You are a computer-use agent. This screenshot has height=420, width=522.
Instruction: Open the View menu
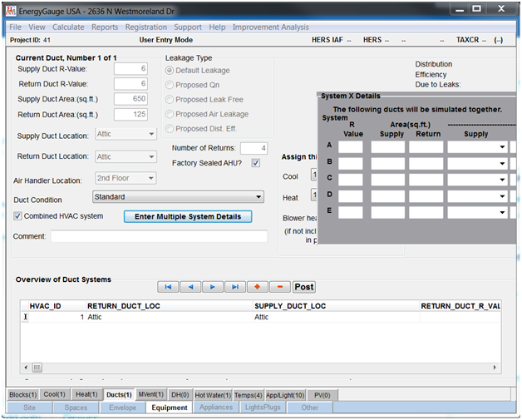37,27
